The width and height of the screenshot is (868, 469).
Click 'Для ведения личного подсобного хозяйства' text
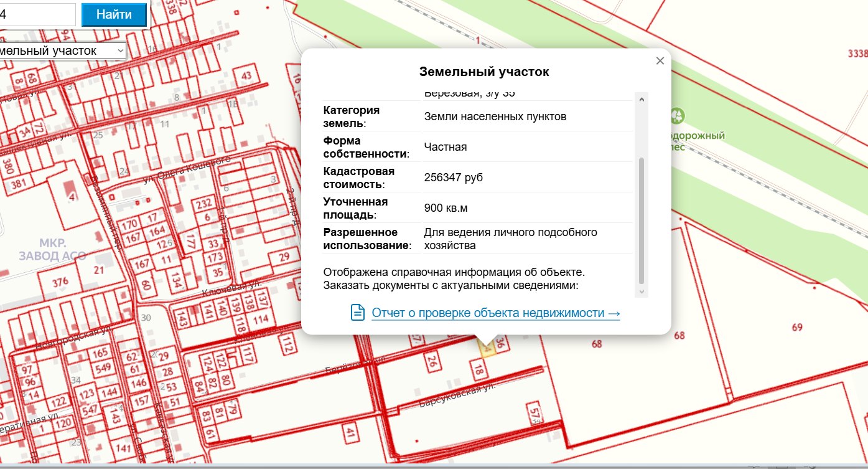pyautogui.click(x=511, y=239)
